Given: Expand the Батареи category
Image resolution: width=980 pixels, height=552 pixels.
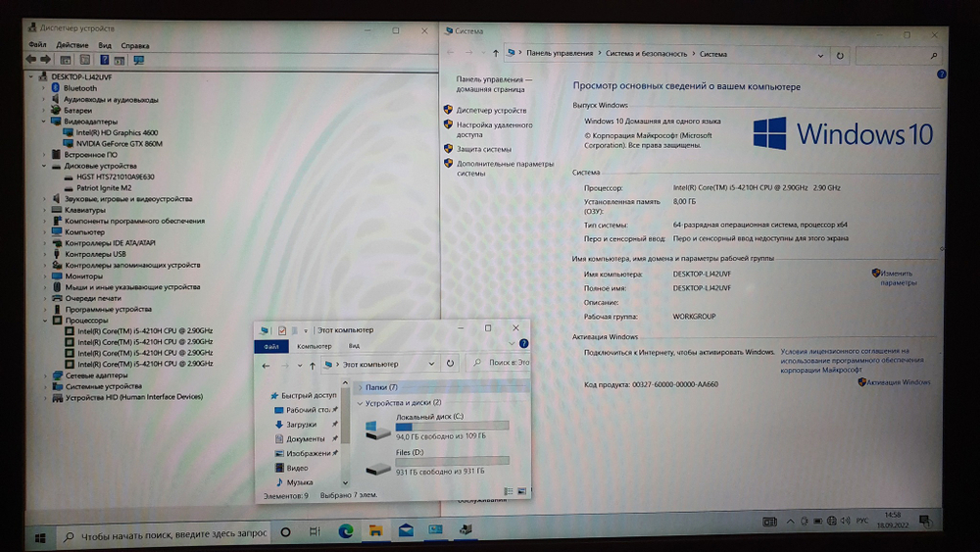Looking at the screenshot, I should pos(44,110).
